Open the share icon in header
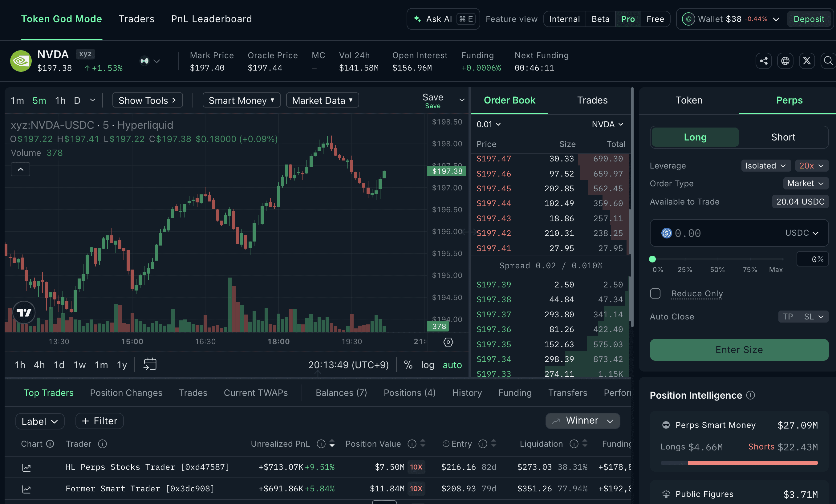Image resolution: width=836 pixels, height=504 pixels. [x=764, y=61]
